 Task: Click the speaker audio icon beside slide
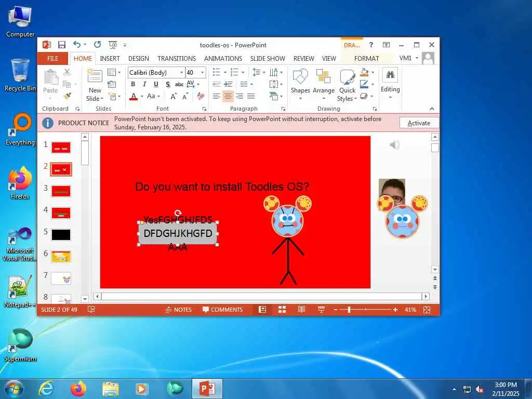395,145
